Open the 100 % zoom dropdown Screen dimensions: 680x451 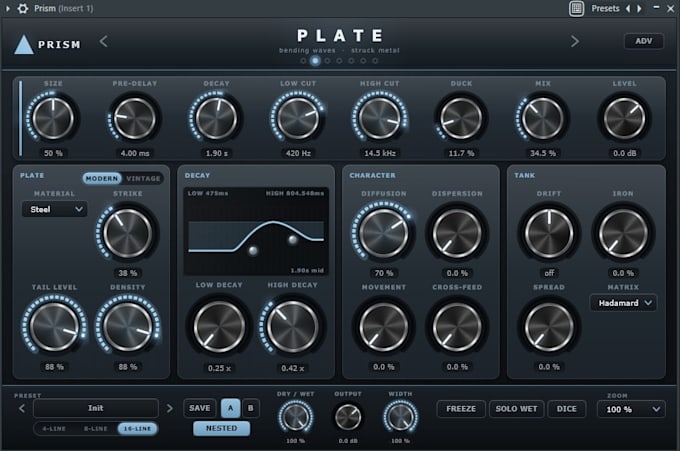coord(631,409)
